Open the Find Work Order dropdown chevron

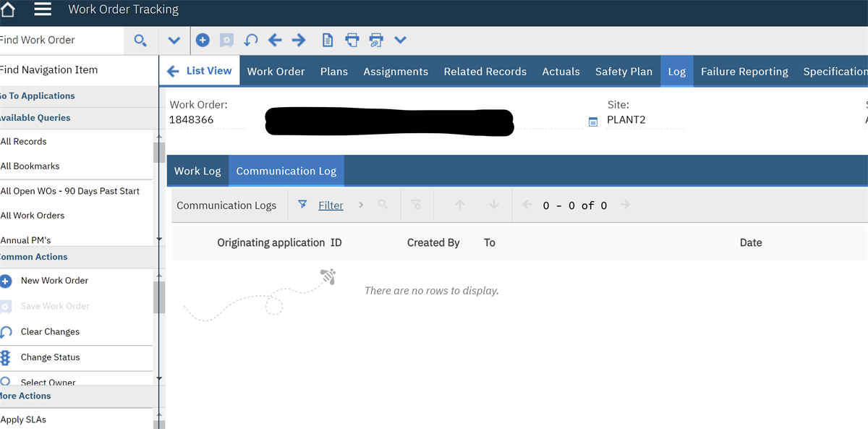tap(174, 40)
